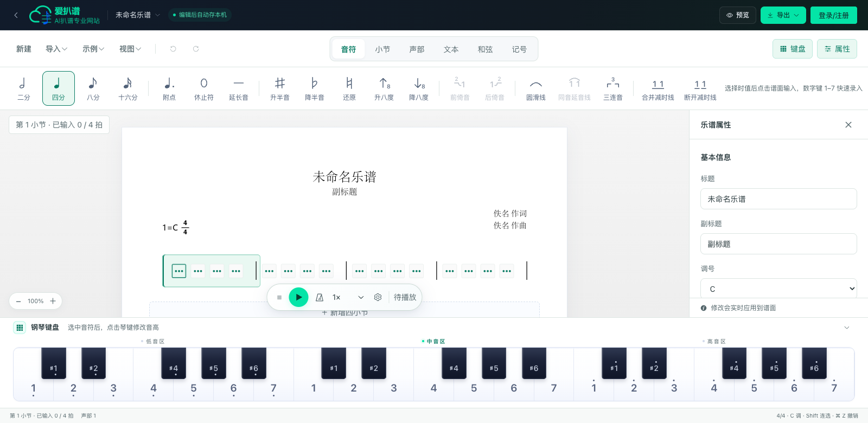Add a dotted note (附点)

click(x=169, y=88)
